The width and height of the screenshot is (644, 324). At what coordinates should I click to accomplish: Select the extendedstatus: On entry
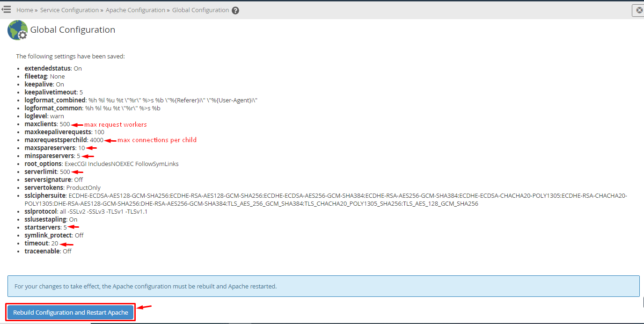coord(53,68)
